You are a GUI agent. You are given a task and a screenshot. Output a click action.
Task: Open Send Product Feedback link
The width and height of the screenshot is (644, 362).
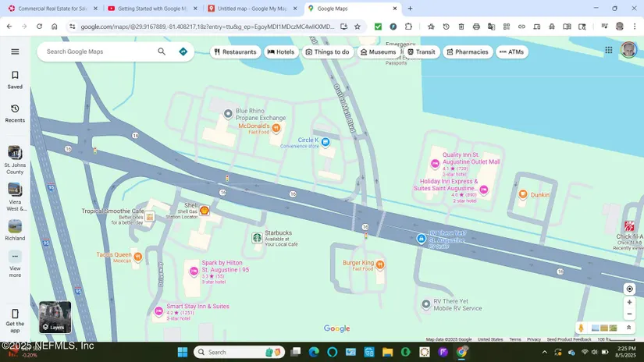569,339
